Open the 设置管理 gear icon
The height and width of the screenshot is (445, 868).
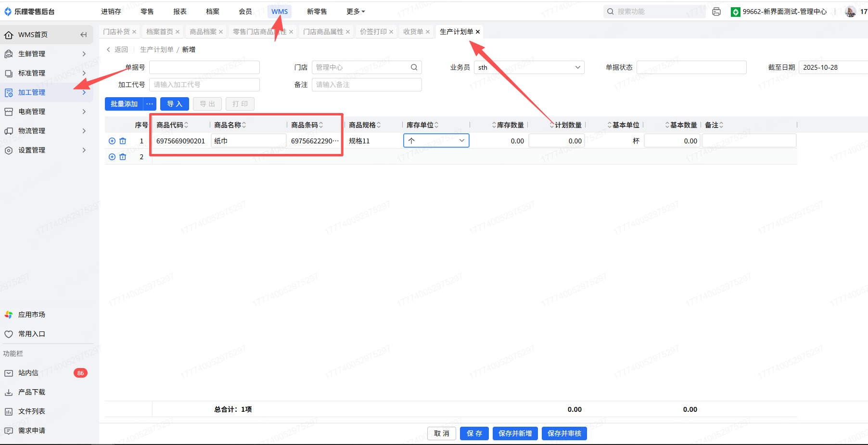[x=9, y=150]
